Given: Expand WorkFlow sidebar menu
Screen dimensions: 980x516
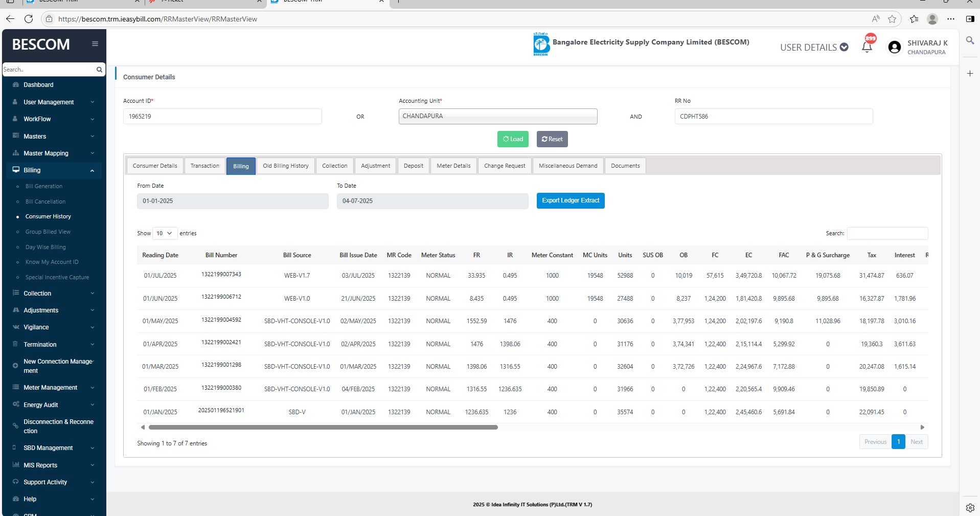Looking at the screenshot, I should pyautogui.click(x=54, y=119).
